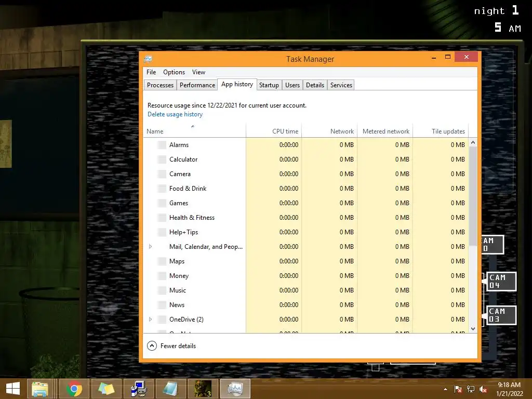This screenshot has width=532, height=399.
Task: Open the View menu
Action: (198, 72)
